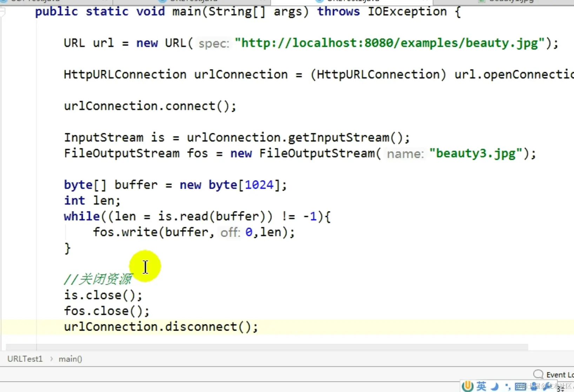Click the while keyword

(82, 216)
